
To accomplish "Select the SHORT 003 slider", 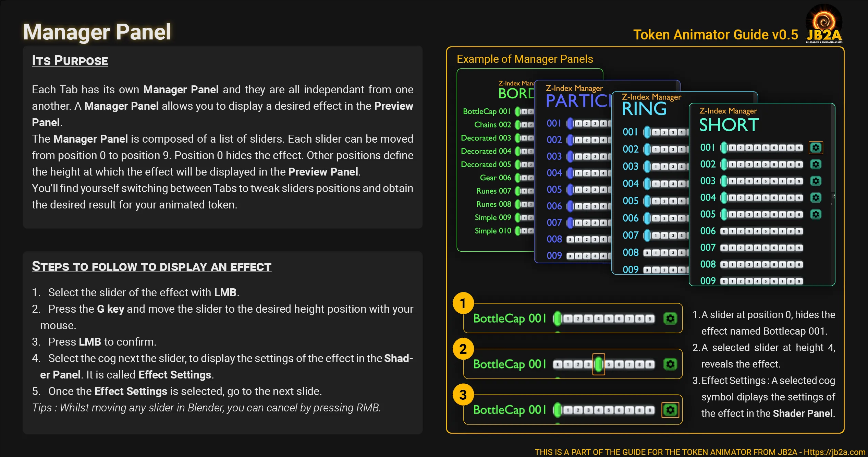I will [x=761, y=181].
